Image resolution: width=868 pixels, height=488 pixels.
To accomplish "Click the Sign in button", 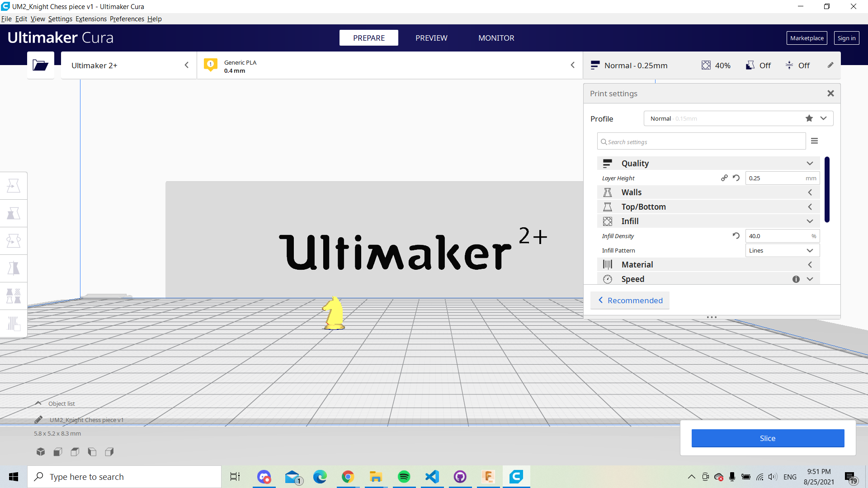I will pos(846,38).
